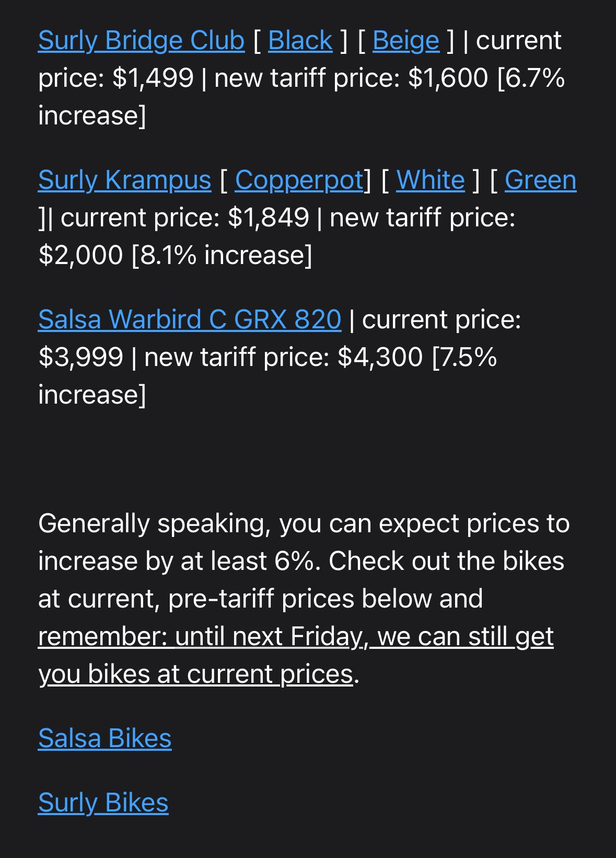Image resolution: width=616 pixels, height=858 pixels.
Task: Click the Krampus current price $1,849 text
Action: tap(269, 218)
